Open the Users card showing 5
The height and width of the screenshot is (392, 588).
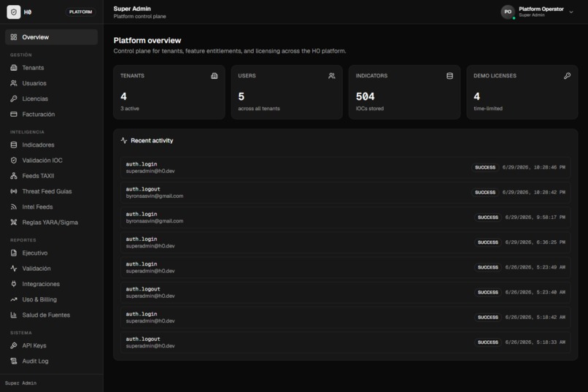pyautogui.click(x=287, y=92)
